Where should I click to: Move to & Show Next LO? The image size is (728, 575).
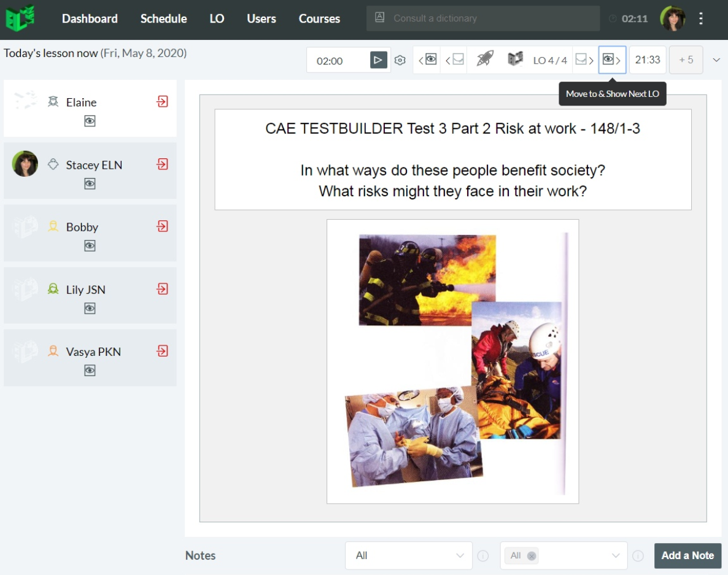pos(612,60)
